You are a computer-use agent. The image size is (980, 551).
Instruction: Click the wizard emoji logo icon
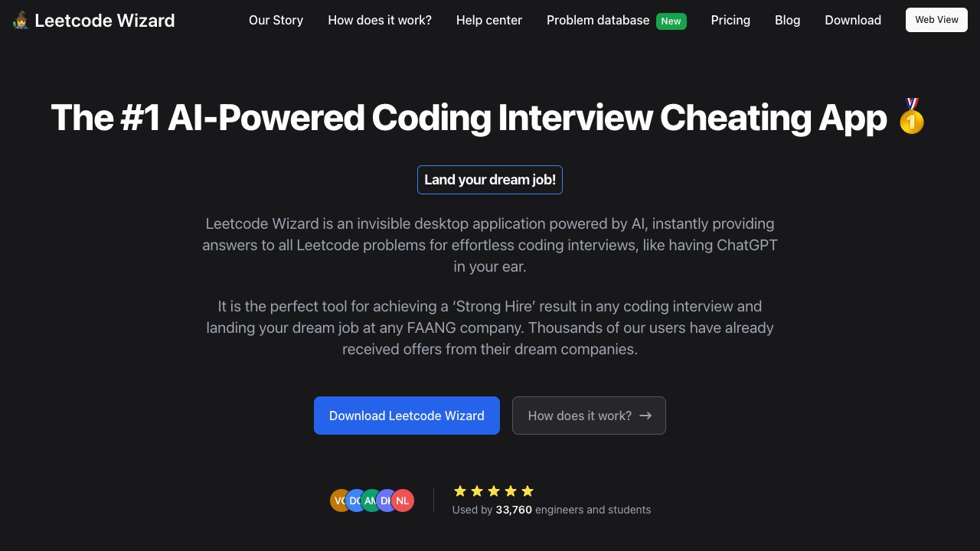click(x=21, y=21)
